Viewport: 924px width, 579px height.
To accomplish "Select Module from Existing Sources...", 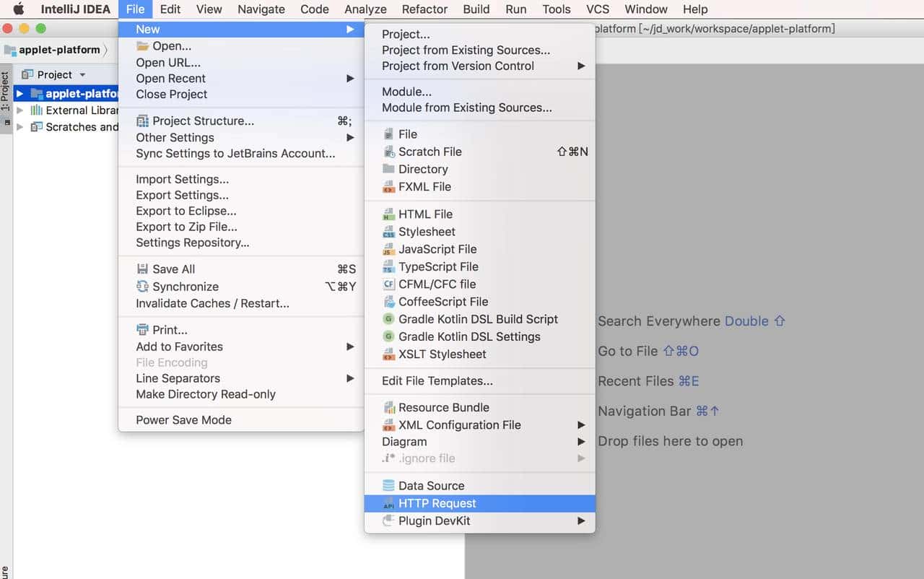I will tap(467, 108).
